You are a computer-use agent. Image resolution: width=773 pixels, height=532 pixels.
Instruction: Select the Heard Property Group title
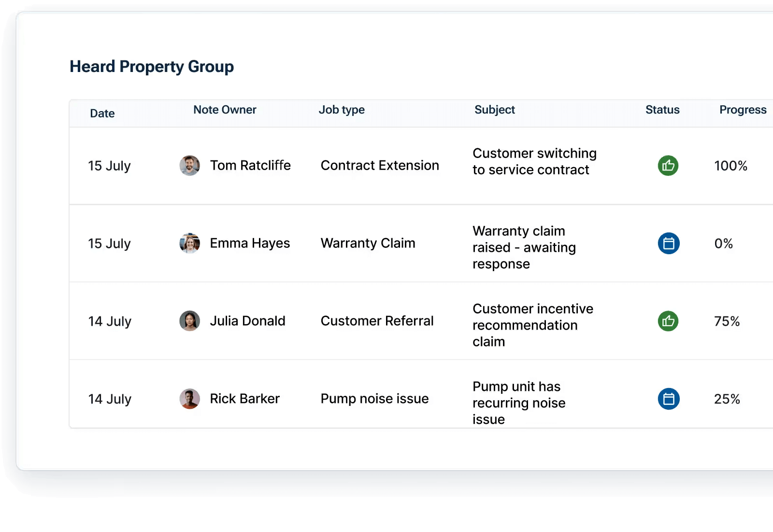pos(152,67)
